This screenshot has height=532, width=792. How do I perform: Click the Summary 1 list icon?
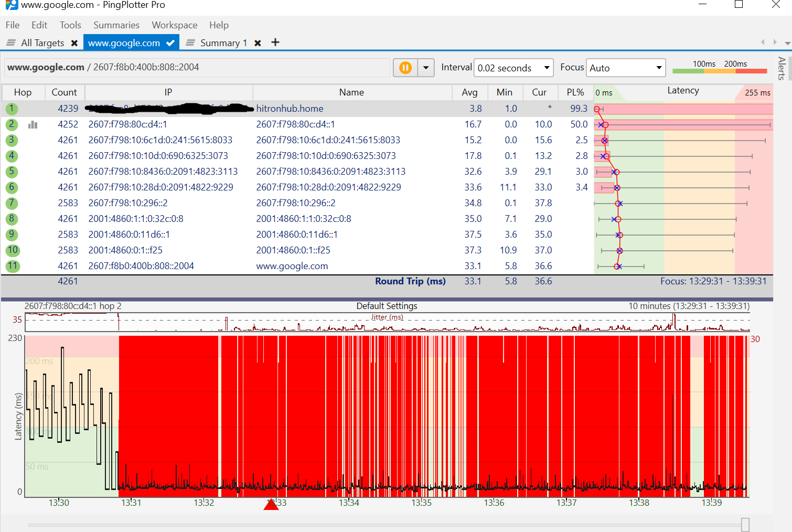pos(190,42)
